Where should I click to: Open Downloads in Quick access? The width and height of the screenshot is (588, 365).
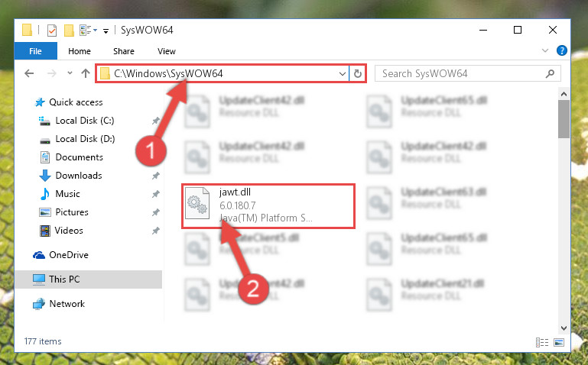(x=79, y=176)
